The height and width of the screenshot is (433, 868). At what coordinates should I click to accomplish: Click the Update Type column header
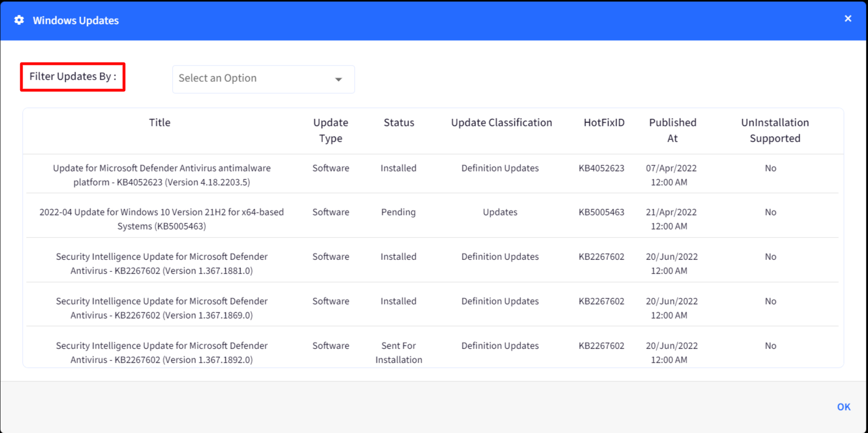click(x=331, y=130)
